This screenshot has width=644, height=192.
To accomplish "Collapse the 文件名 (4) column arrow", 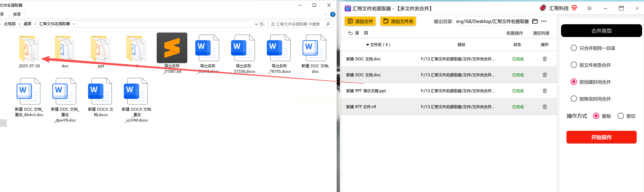I will point(368,45).
